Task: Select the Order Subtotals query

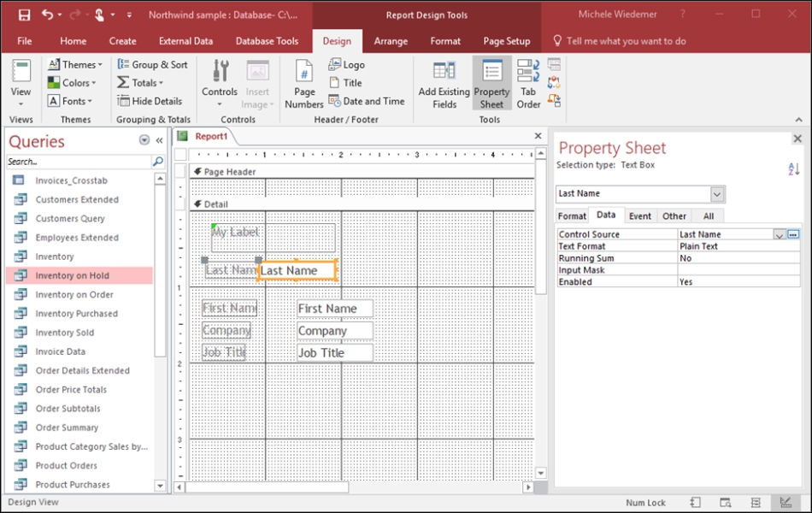Action: 79,409
